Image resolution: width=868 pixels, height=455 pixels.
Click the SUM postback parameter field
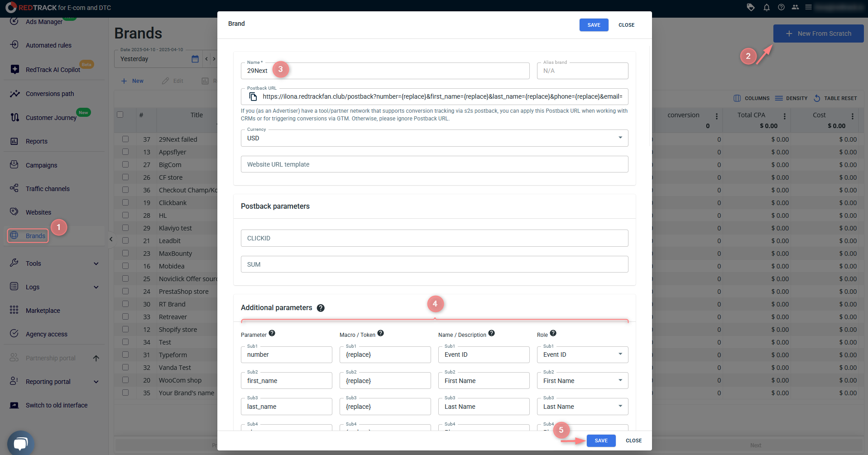(x=435, y=264)
